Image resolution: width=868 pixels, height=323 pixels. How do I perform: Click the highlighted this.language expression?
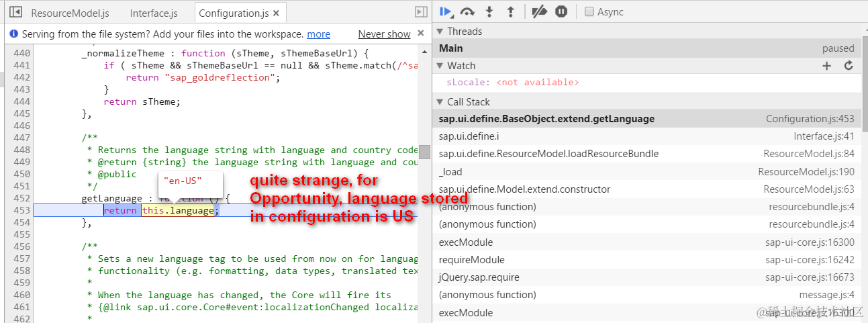point(178,211)
